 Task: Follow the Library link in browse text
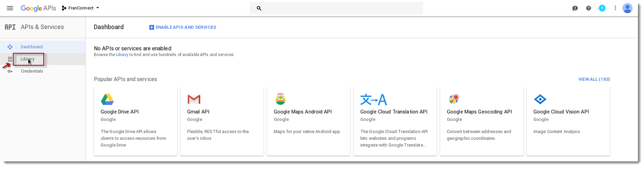pyautogui.click(x=122, y=55)
